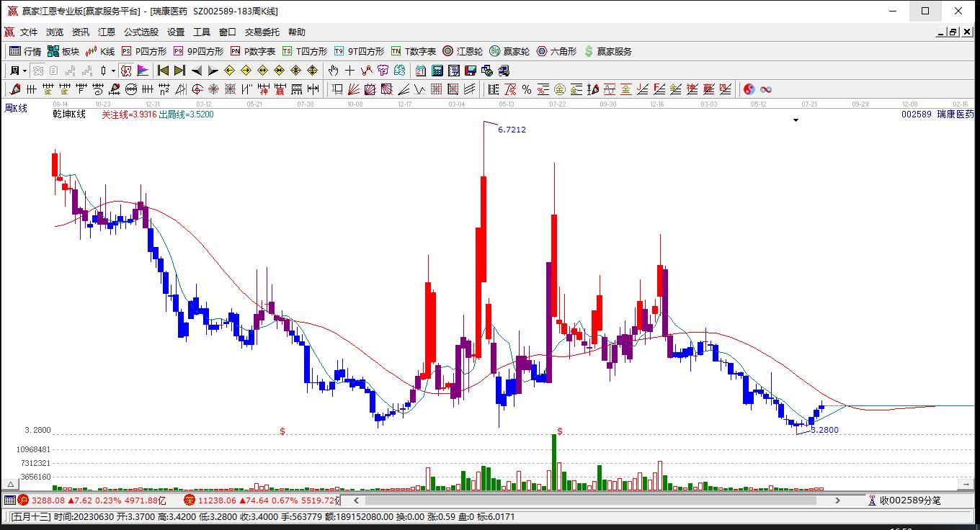Switch to the K线 chart view
Screen dimensions: 980x530
pyautogui.click(x=100, y=51)
